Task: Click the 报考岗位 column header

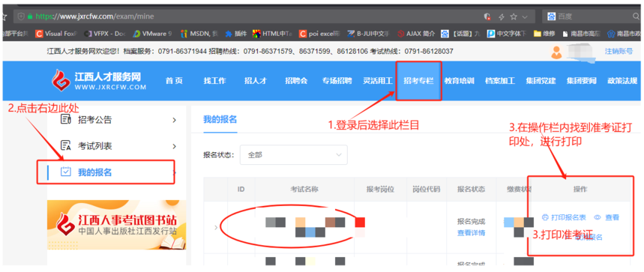Action: coord(380,189)
